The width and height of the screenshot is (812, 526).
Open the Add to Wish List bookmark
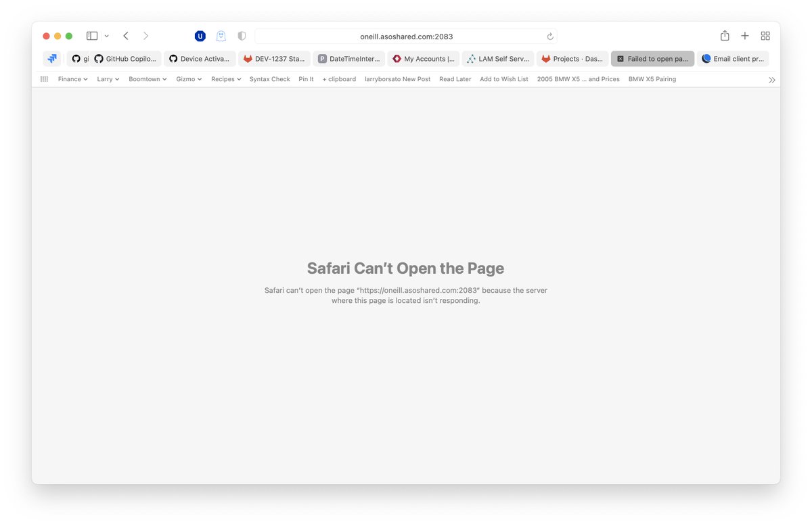(504, 79)
